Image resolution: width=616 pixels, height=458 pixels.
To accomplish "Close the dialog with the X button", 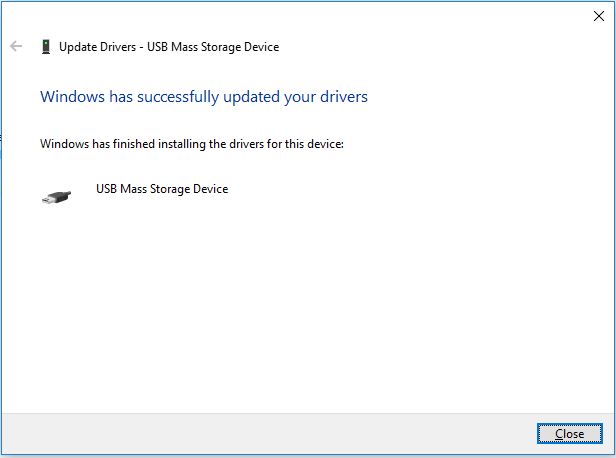I will (599, 16).
